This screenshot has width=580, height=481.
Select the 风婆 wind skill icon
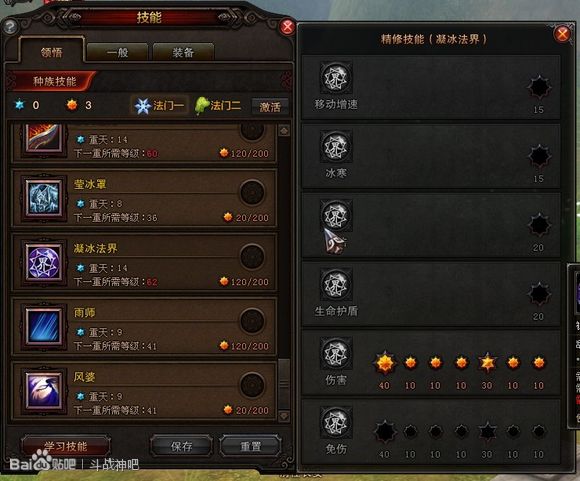point(44,391)
